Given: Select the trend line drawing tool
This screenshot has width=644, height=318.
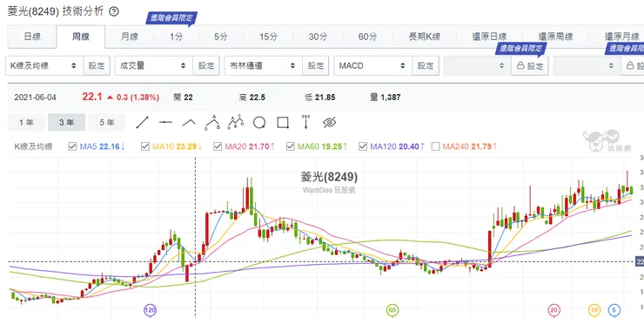Looking at the screenshot, I should click(142, 122).
